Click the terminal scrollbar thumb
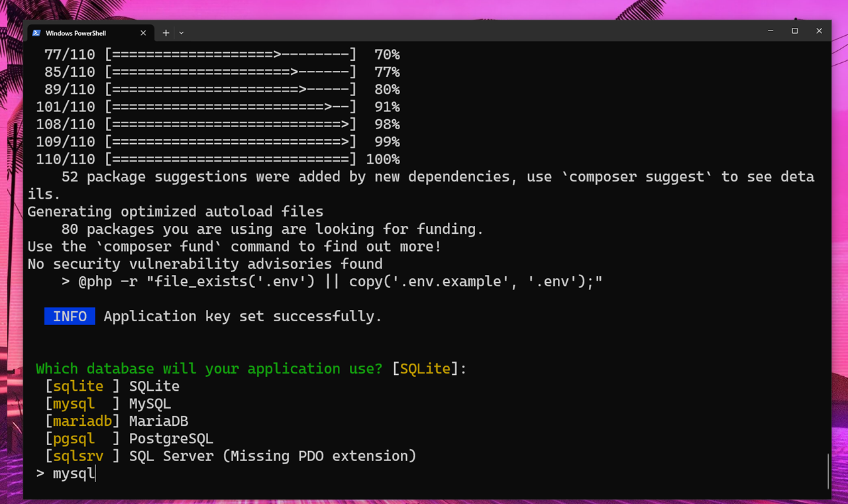This screenshot has width=848, height=504. click(x=828, y=470)
